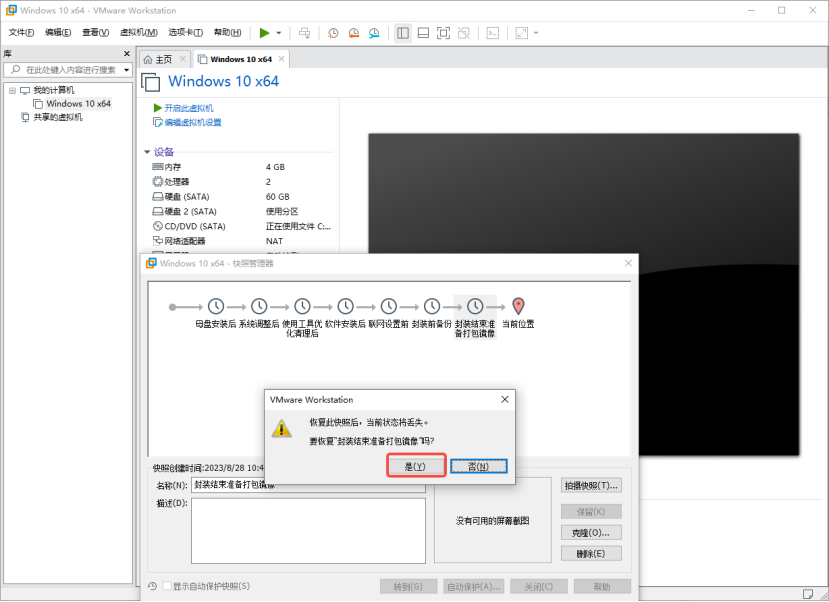The image size is (829, 602).
Task: Select the 封装结束准备打包镜像 snapshot
Action: tap(475, 317)
